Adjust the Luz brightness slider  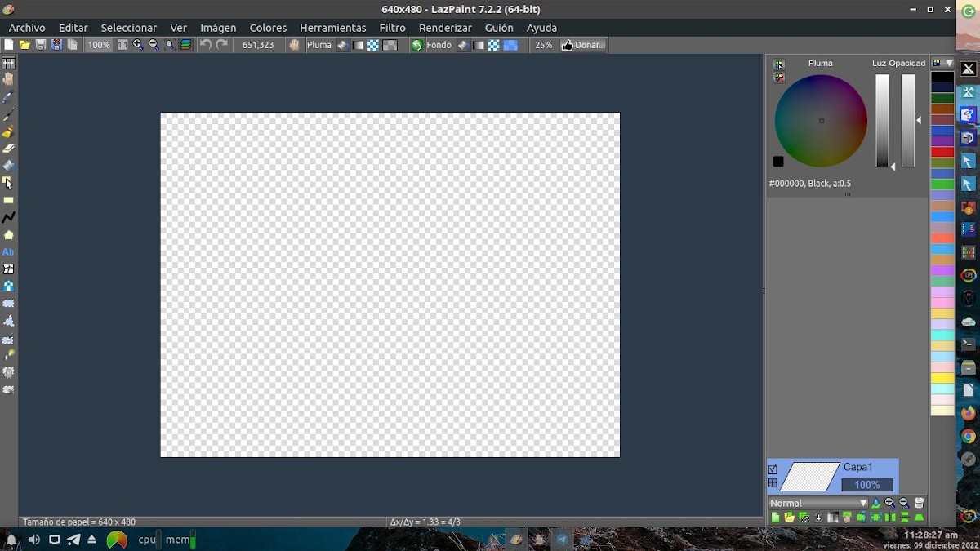click(882, 121)
